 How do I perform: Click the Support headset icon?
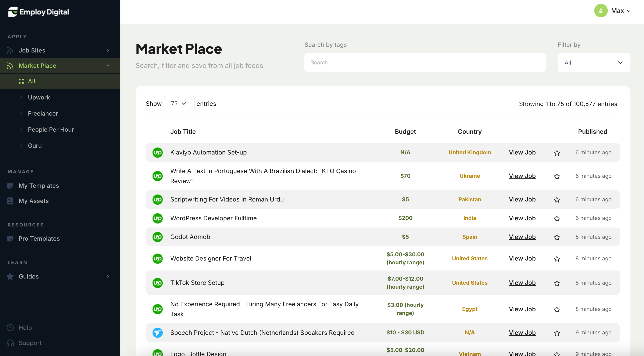tap(10, 343)
